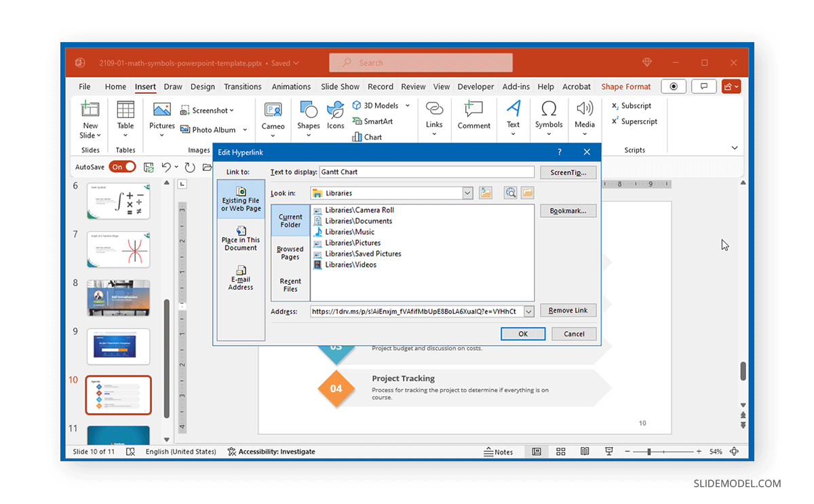Click Browse for File folder icon

[x=527, y=193]
